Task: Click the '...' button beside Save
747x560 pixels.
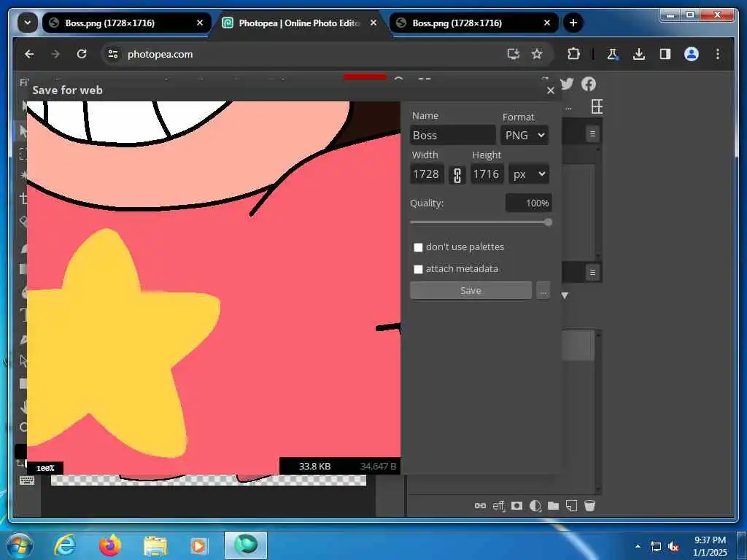Action: 543,290
